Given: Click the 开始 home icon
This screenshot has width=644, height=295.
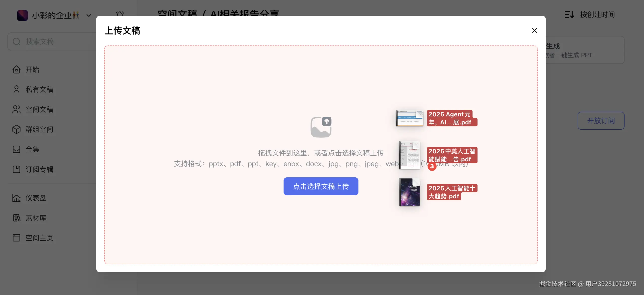Looking at the screenshot, I should (16, 69).
